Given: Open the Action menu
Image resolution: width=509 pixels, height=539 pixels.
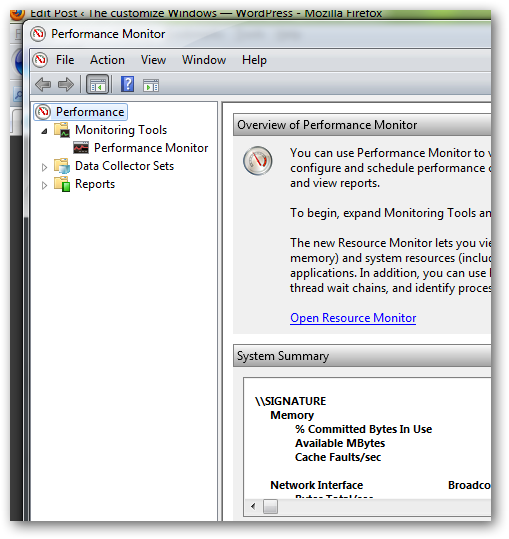Looking at the screenshot, I should (107, 60).
